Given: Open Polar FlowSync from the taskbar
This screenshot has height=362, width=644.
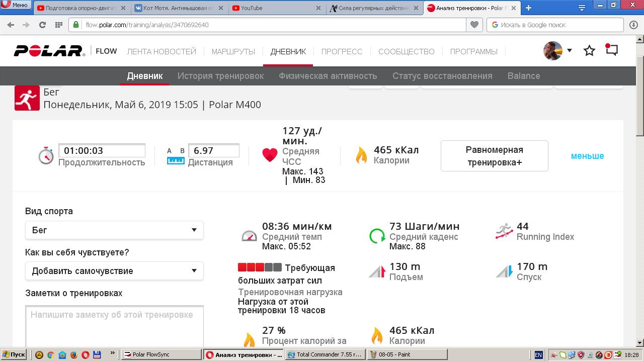Looking at the screenshot, I should coord(162,354).
